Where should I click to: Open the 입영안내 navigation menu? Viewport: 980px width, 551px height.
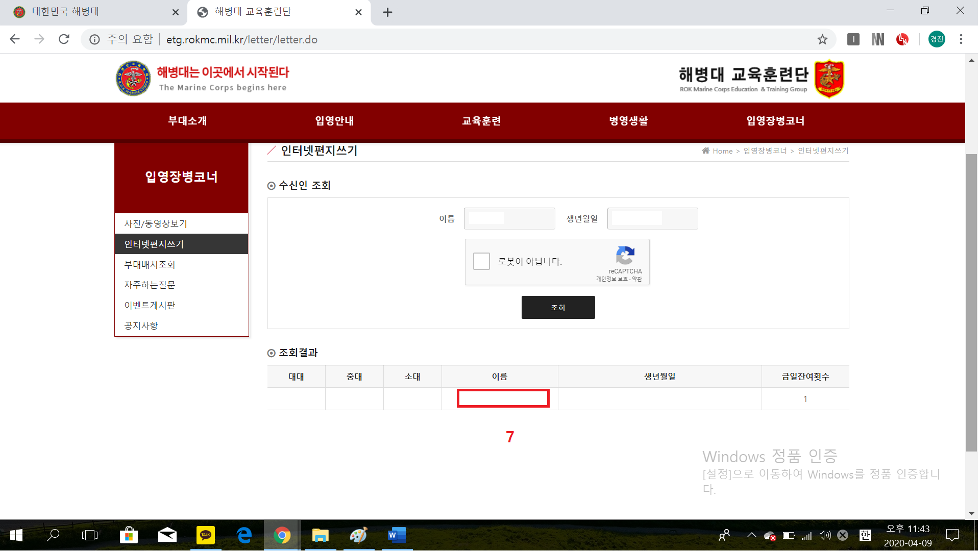point(334,121)
